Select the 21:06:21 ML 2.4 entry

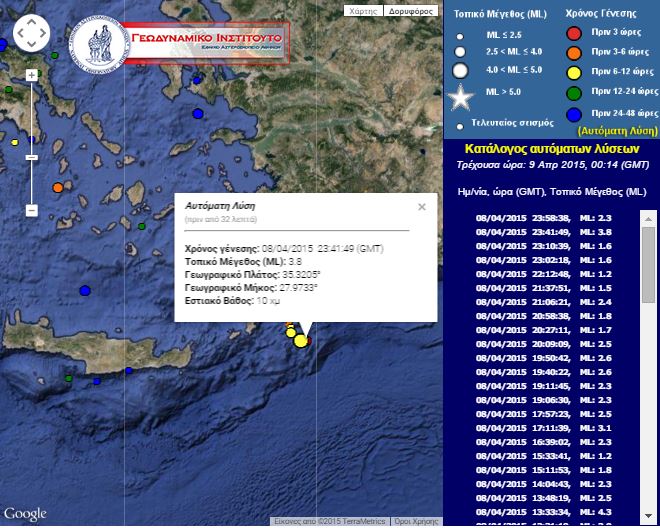click(543, 302)
